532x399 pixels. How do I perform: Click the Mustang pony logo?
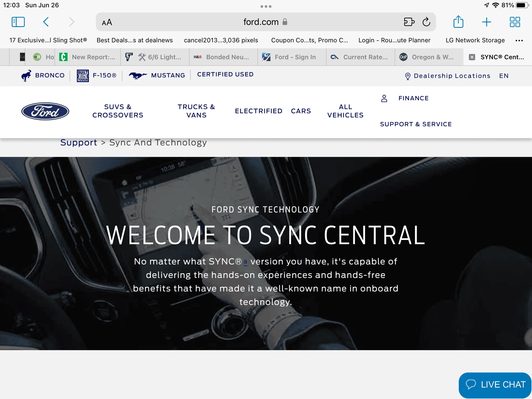(x=138, y=76)
